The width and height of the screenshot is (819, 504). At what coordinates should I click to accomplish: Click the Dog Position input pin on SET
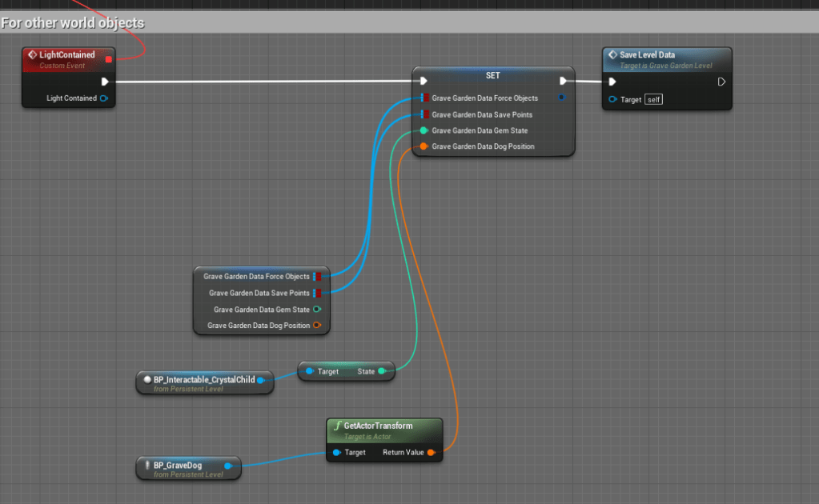pyautogui.click(x=424, y=146)
